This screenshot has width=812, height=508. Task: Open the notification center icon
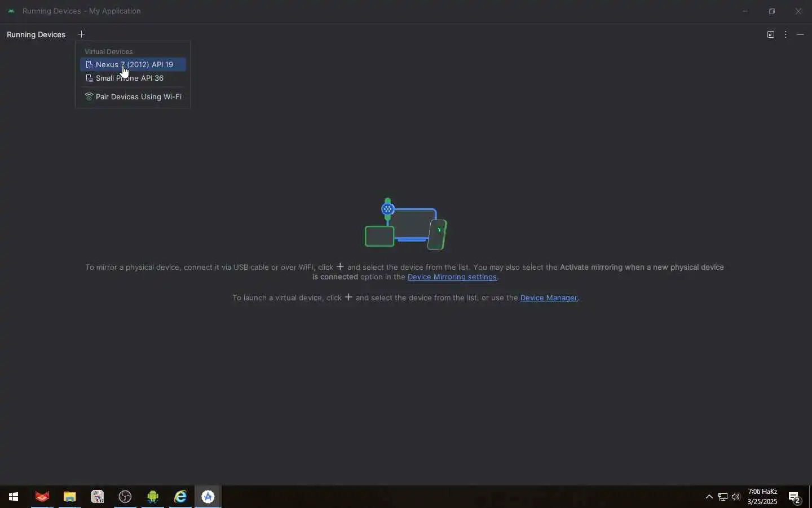795,497
